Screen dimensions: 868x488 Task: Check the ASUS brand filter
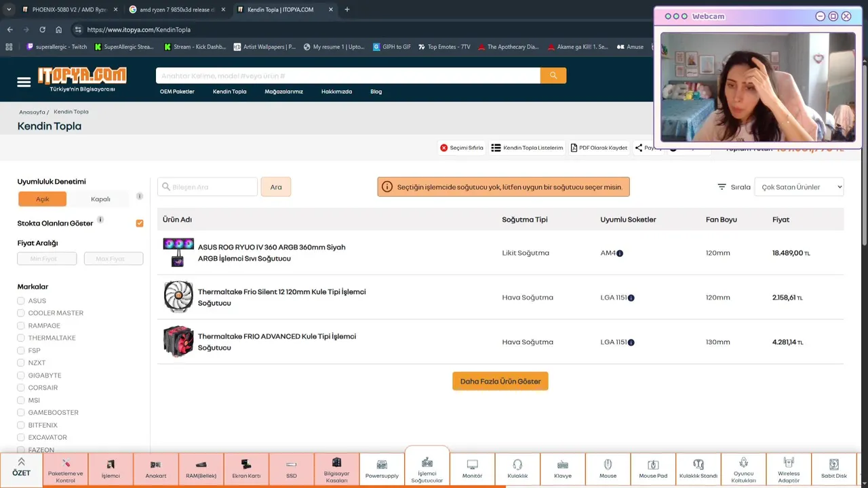(21, 301)
